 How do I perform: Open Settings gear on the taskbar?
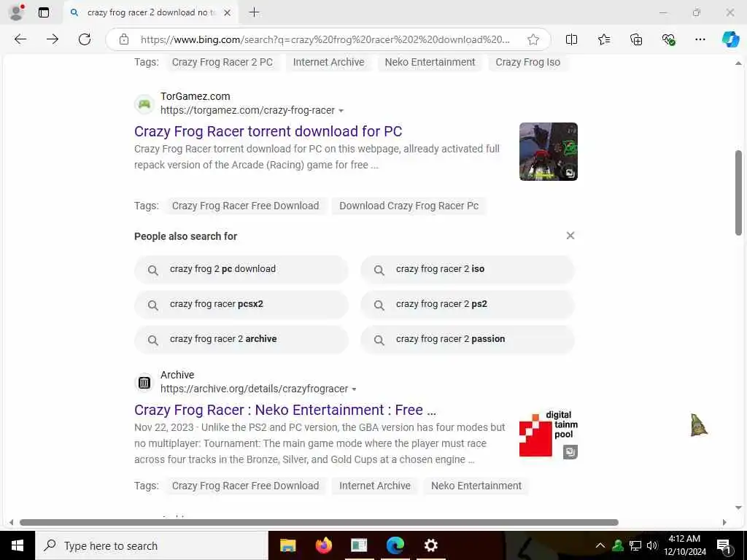(x=430, y=545)
